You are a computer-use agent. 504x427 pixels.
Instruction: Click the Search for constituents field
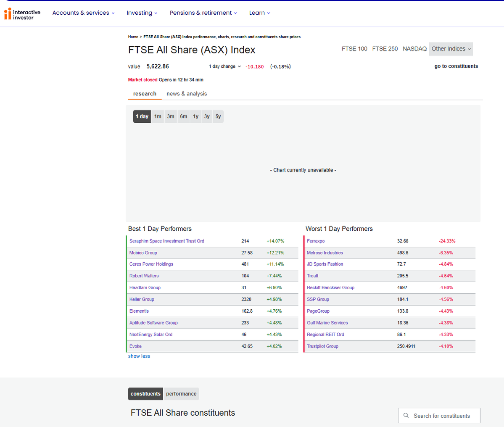439,415
